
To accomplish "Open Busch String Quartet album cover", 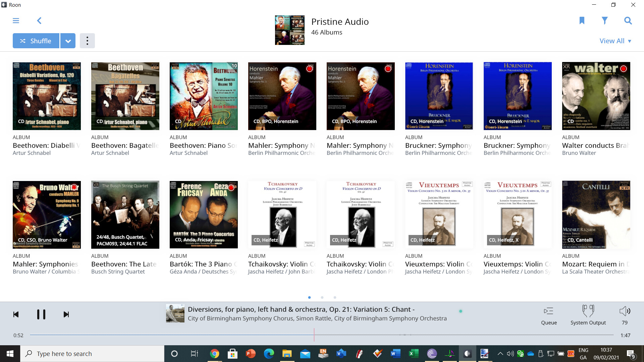I will (x=125, y=215).
